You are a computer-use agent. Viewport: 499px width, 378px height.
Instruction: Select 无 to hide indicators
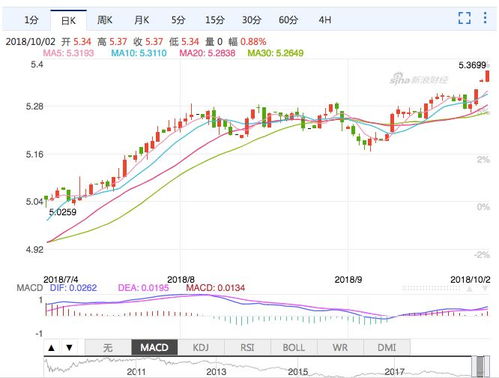click(x=108, y=348)
